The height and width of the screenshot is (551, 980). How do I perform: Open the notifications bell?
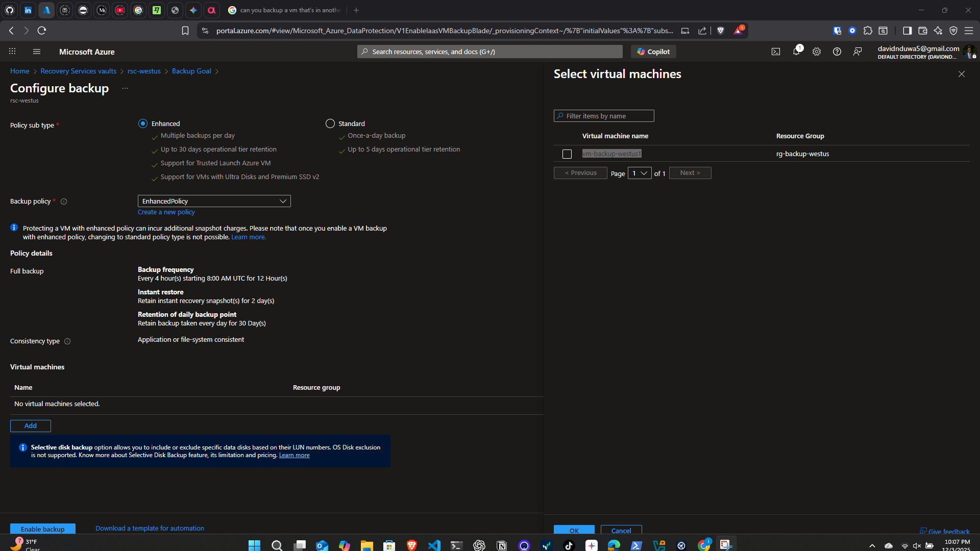click(796, 51)
